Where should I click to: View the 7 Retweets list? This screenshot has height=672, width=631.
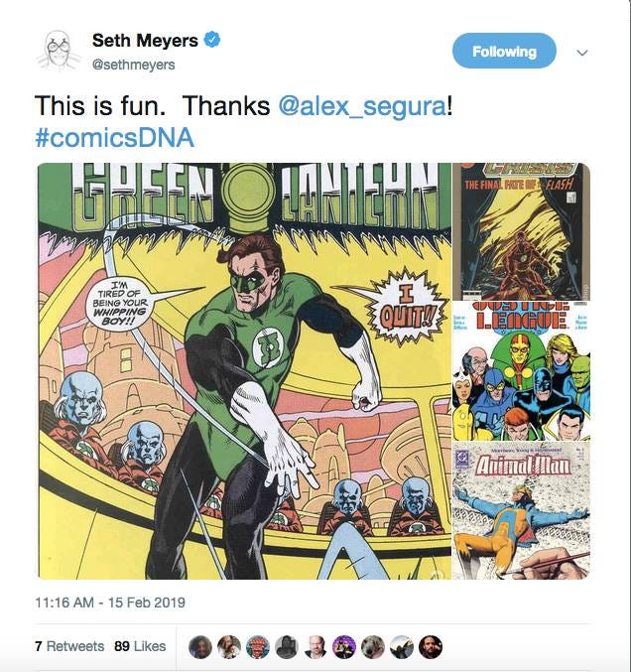(x=69, y=646)
